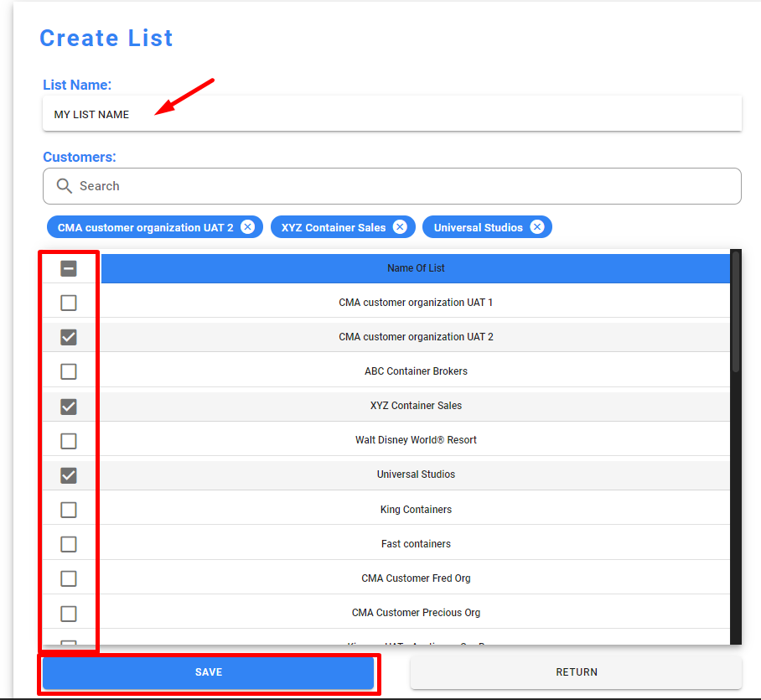The height and width of the screenshot is (700, 761).
Task: Deselect the Universal Studios checkbox
Action: [69, 475]
